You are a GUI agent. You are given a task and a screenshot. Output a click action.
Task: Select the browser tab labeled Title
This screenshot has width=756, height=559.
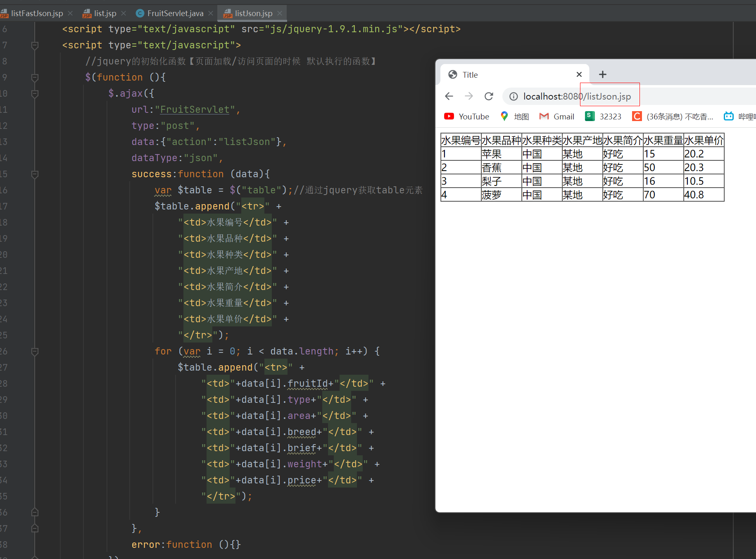point(470,74)
